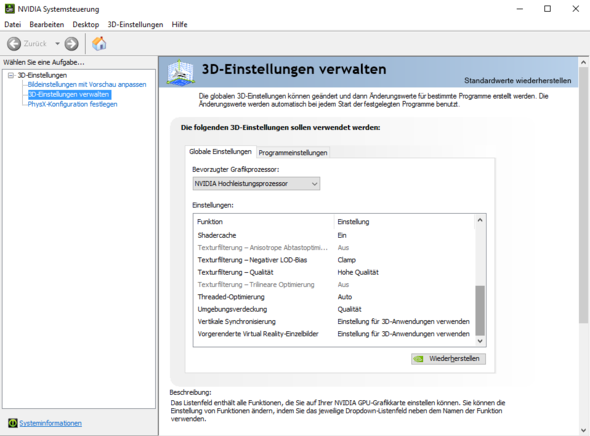Click the 'Qualität' value for Umgebungsverdeckung
This screenshot has height=436, width=590.
pos(349,309)
